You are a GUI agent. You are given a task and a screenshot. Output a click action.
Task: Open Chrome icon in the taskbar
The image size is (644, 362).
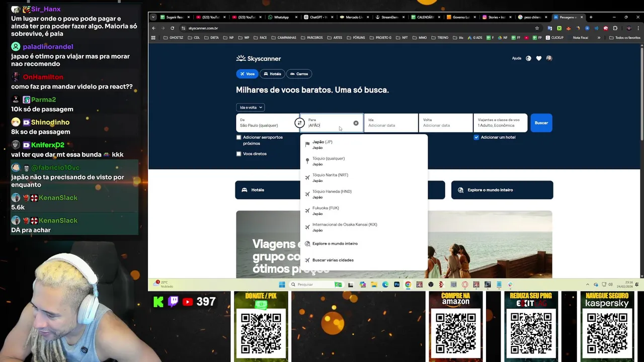408,285
